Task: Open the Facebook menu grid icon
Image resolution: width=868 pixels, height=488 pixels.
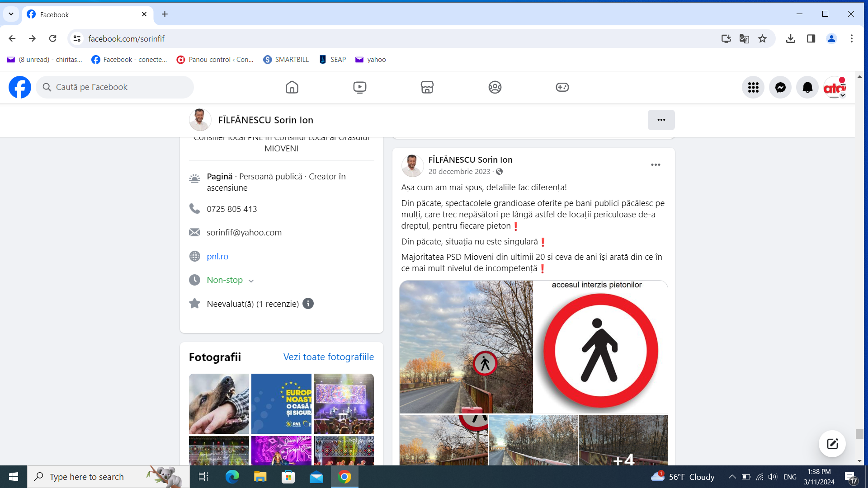Action: (x=753, y=88)
